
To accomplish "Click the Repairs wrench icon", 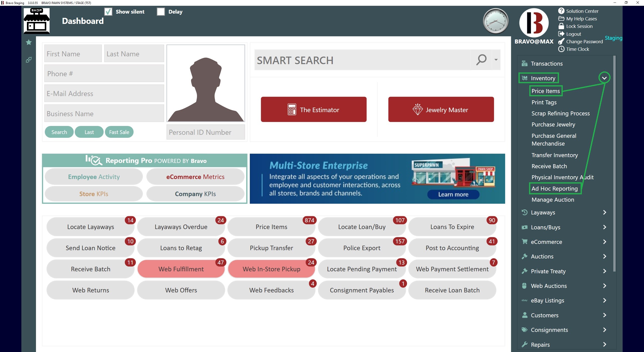I will pyautogui.click(x=525, y=344).
